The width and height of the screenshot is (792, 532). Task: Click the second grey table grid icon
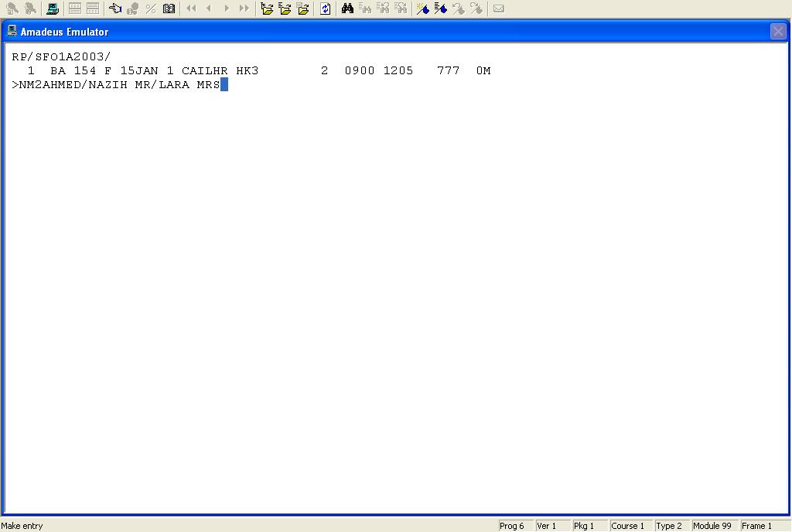click(x=93, y=9)
